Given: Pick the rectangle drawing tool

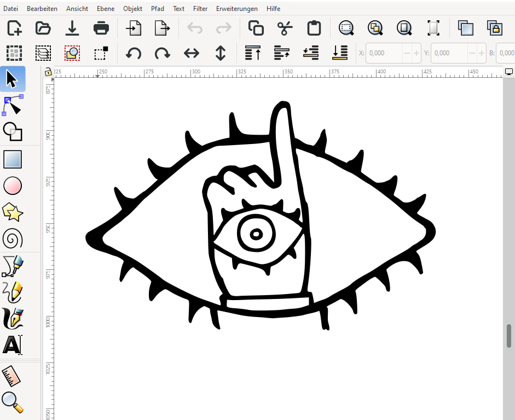Looking at the screenshot, I should coord(12,159).
